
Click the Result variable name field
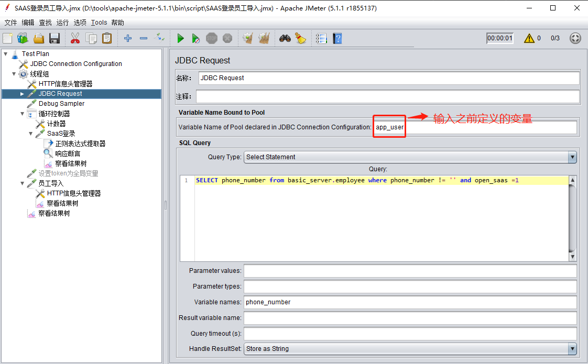(410, 318)
